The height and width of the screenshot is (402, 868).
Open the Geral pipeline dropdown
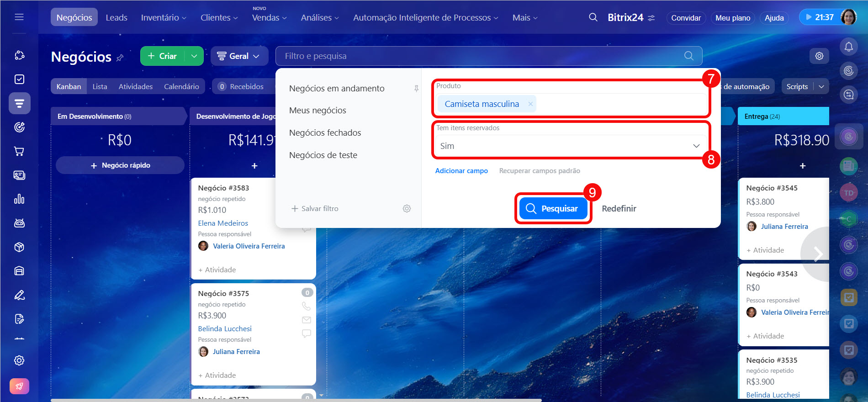coord(239,56)
